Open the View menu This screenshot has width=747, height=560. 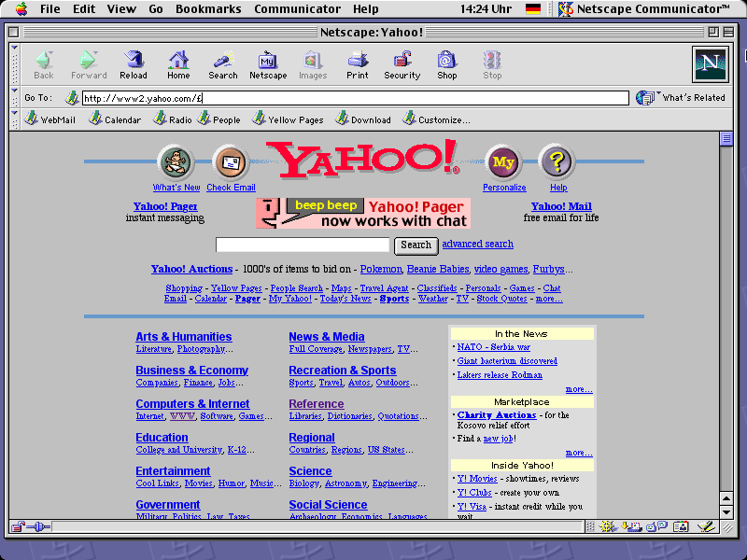tap(121, 8)
